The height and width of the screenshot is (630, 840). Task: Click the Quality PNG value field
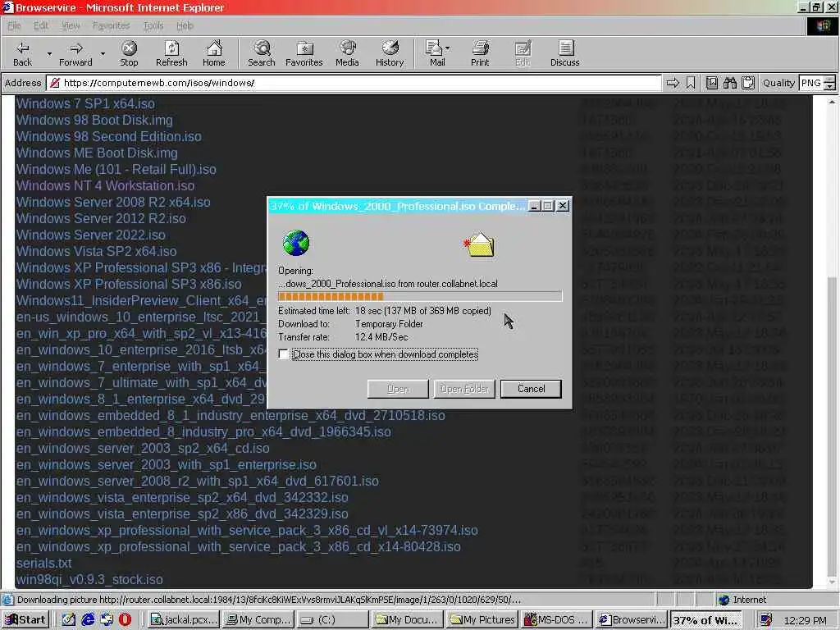[811, 83]
